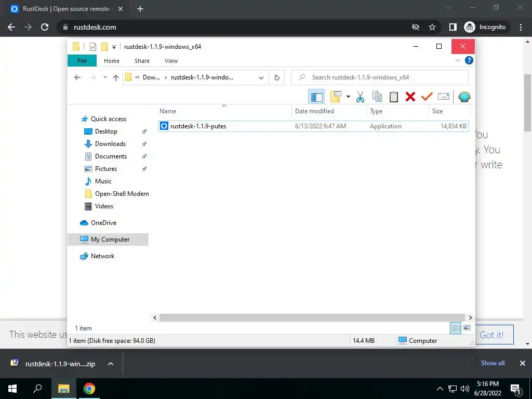The height and width of the screenshot is (399, 532).
Task: Open the View ribbon tab
Action: pyautogui.click(x=171, y=61)
